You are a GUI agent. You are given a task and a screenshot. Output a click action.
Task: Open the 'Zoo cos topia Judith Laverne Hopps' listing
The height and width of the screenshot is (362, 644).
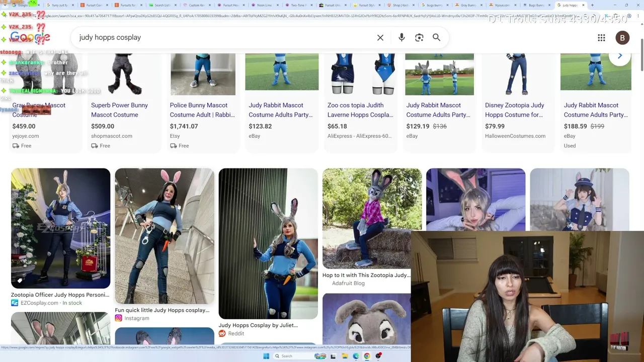pos(360,110)
